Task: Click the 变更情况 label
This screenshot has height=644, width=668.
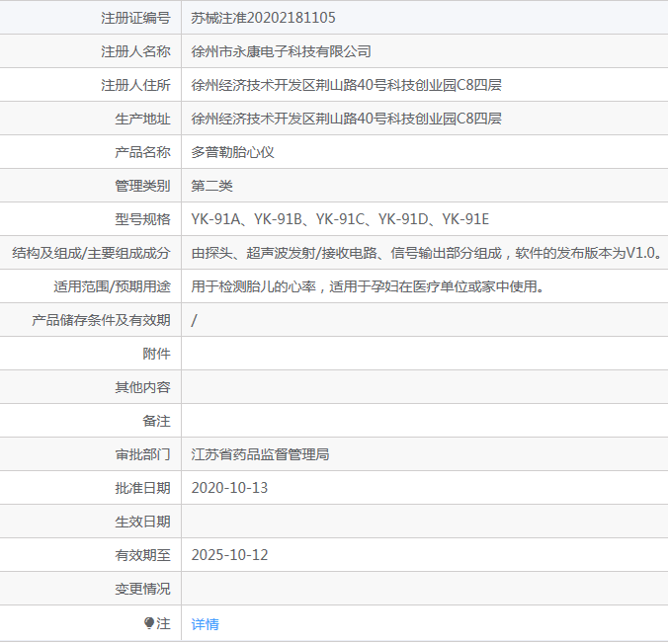Action: [x=142, y=589]
